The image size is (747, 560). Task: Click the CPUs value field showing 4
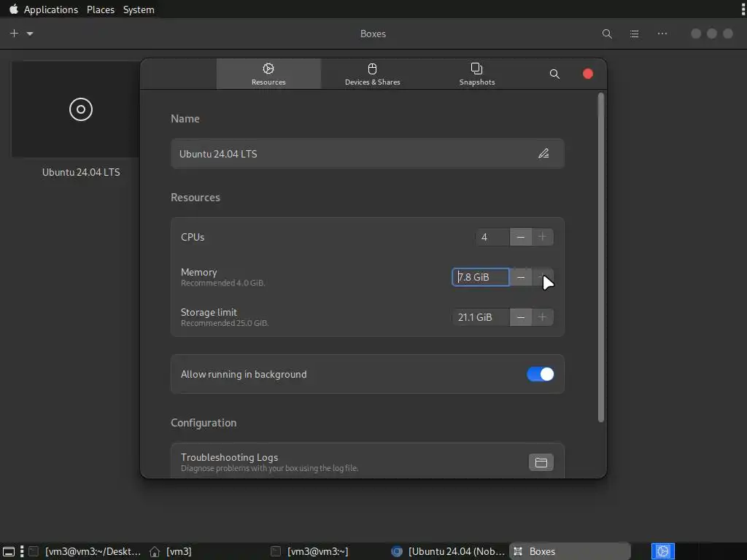pyautogui.click(x=492, y=237)
